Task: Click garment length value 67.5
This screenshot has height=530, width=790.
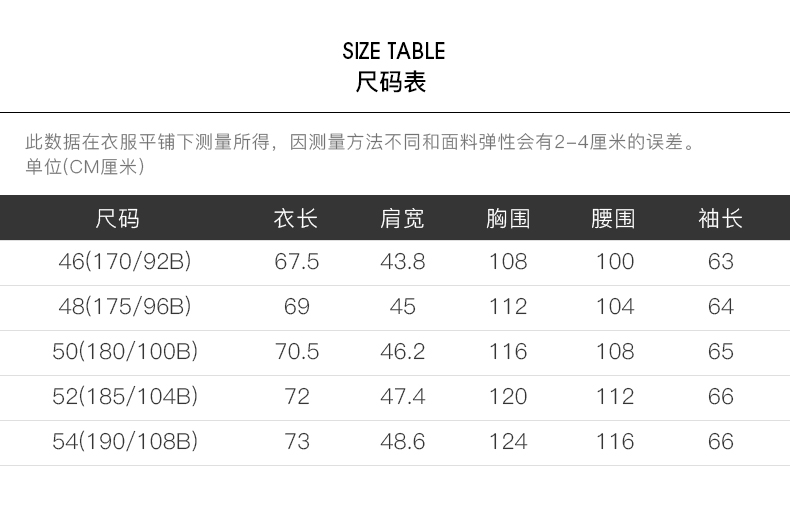Action: 297,262
